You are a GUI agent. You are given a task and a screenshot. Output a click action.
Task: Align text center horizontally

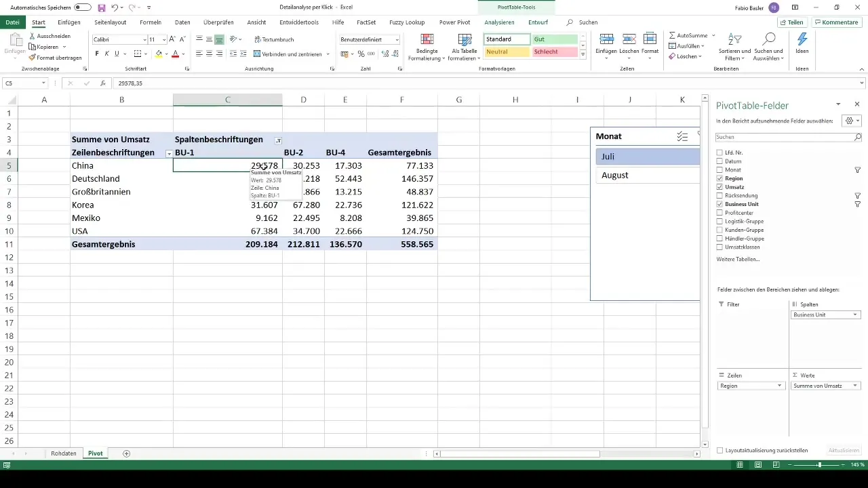(x=209, y=54)
